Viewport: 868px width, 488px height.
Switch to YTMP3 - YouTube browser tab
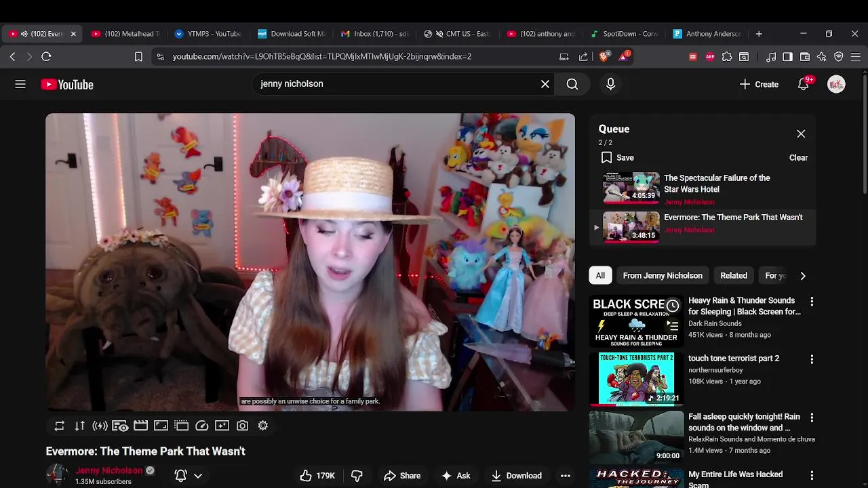point(208,34)
